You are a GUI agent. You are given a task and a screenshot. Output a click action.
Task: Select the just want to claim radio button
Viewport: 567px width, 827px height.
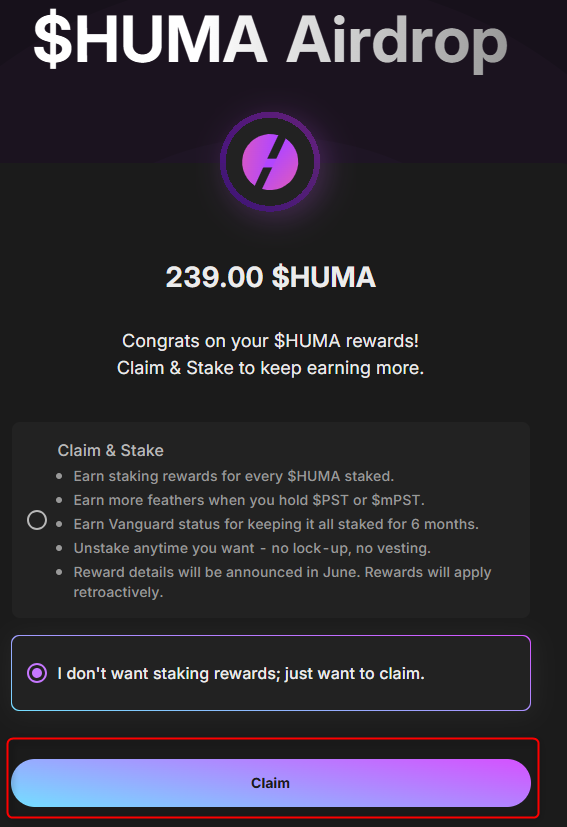pos(37,673)
